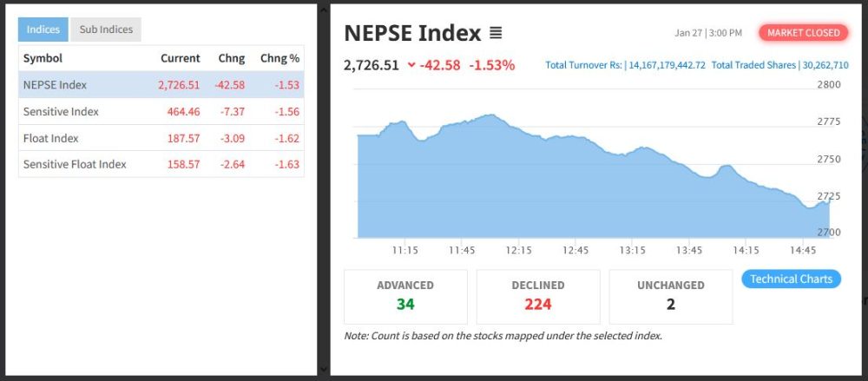Select the Float Index row
The height and width of the screenshot is (381, 868).
(x=161, y=138)
